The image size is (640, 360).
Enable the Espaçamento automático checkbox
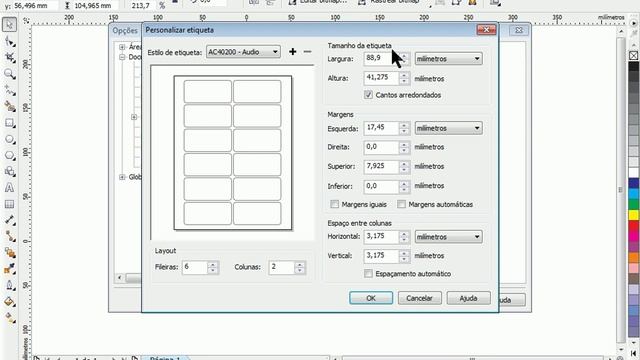[368, 273]
